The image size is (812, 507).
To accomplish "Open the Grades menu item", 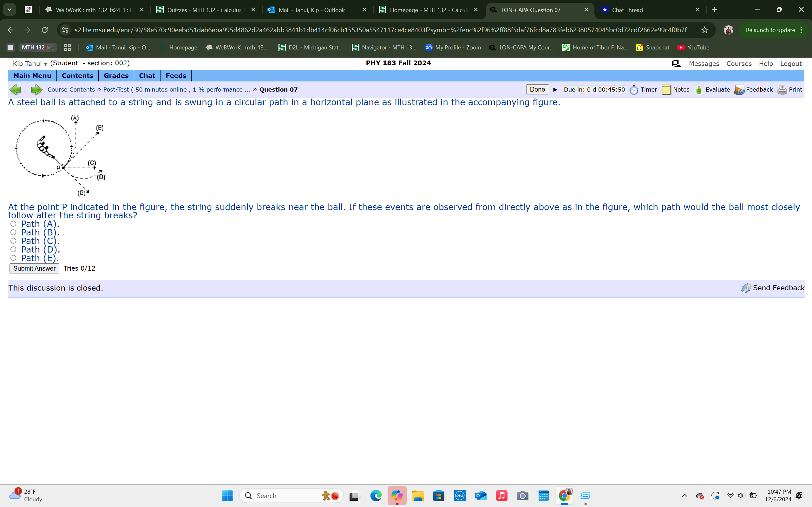I will tap(116, 75).
